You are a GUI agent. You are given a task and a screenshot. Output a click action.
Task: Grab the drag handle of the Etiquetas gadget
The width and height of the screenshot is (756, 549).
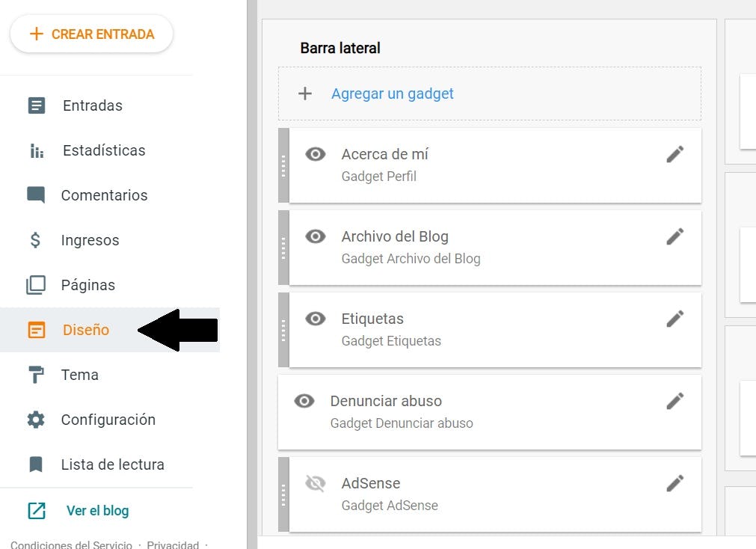(x=283, y=330)
